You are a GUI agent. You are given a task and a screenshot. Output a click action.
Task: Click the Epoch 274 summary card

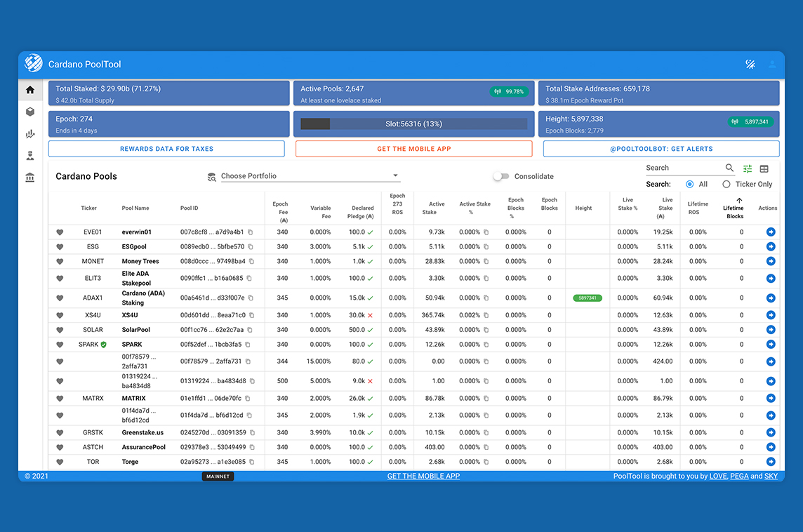pyautogui.click(x=169, y=124)
